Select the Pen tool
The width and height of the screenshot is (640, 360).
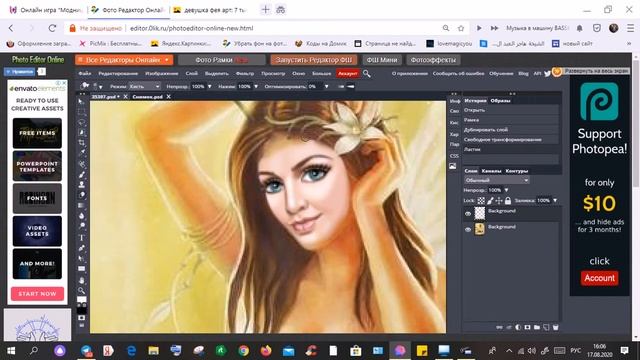click(x=82, y=248)
